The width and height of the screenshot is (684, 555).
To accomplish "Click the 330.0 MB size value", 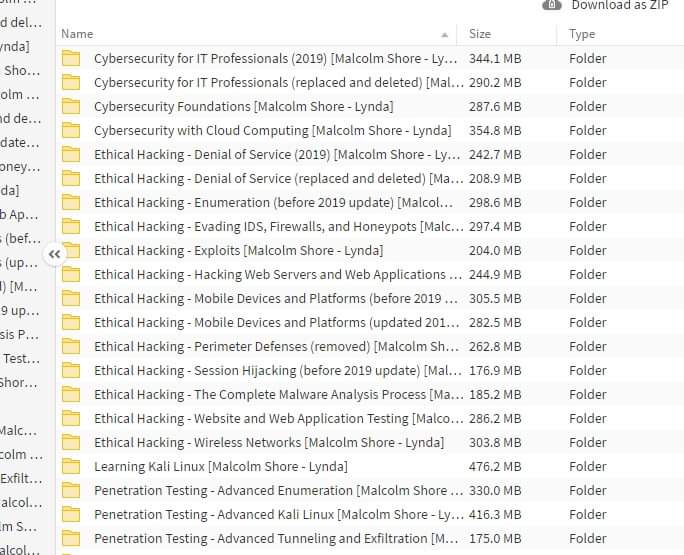I will tap(495, 490).
